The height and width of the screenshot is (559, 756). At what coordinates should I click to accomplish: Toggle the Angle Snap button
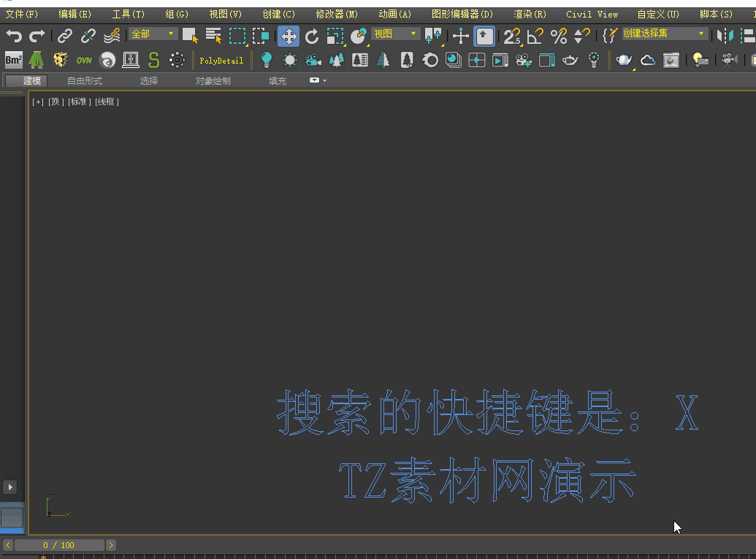tap(535, 37)
